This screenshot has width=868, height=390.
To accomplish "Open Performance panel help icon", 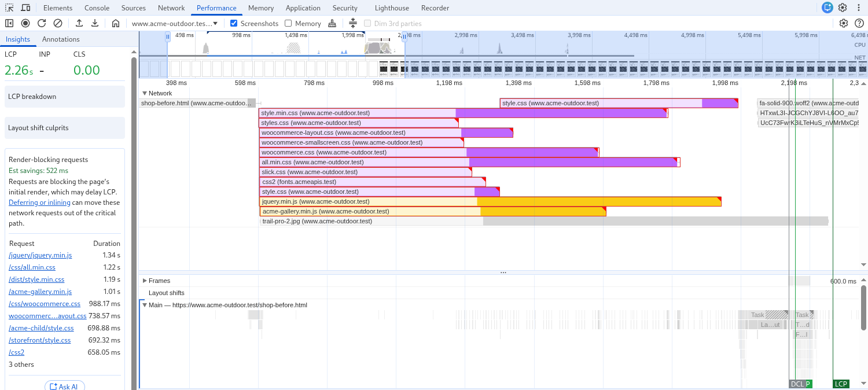I will click(x=859, y=23).
